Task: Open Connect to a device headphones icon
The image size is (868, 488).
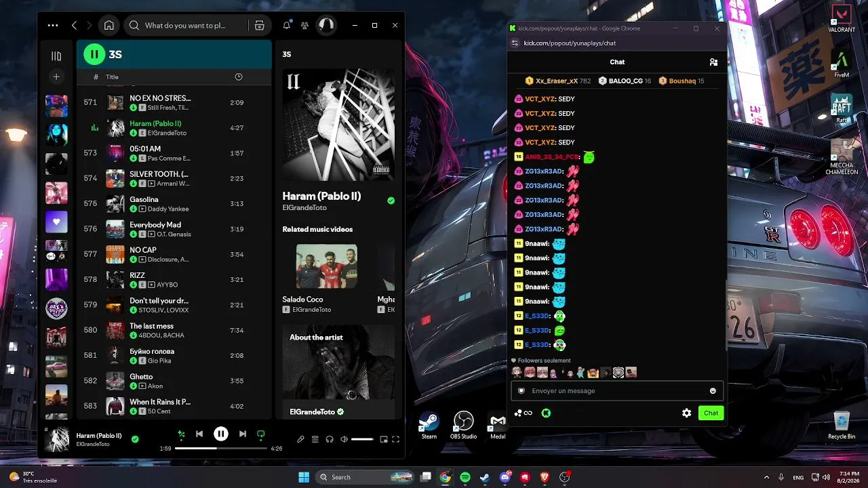Action: pos(330,439)
